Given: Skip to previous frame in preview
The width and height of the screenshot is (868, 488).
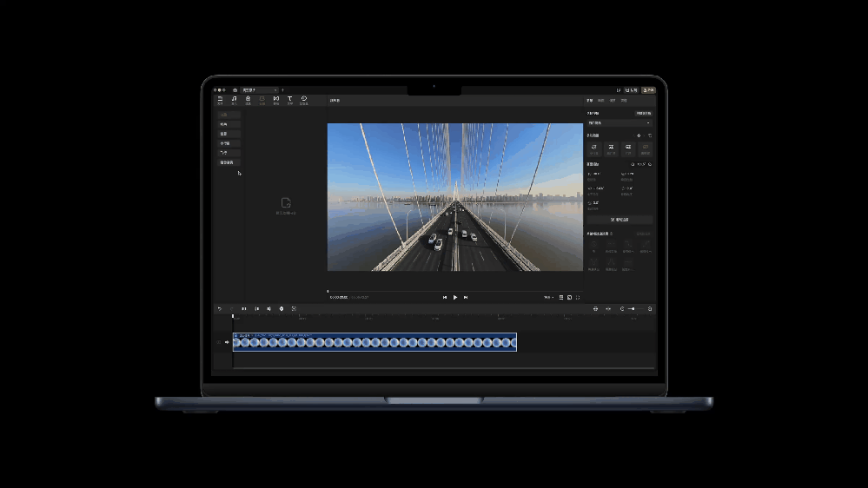Looking at the screenshot, I should tap(445, 297).
